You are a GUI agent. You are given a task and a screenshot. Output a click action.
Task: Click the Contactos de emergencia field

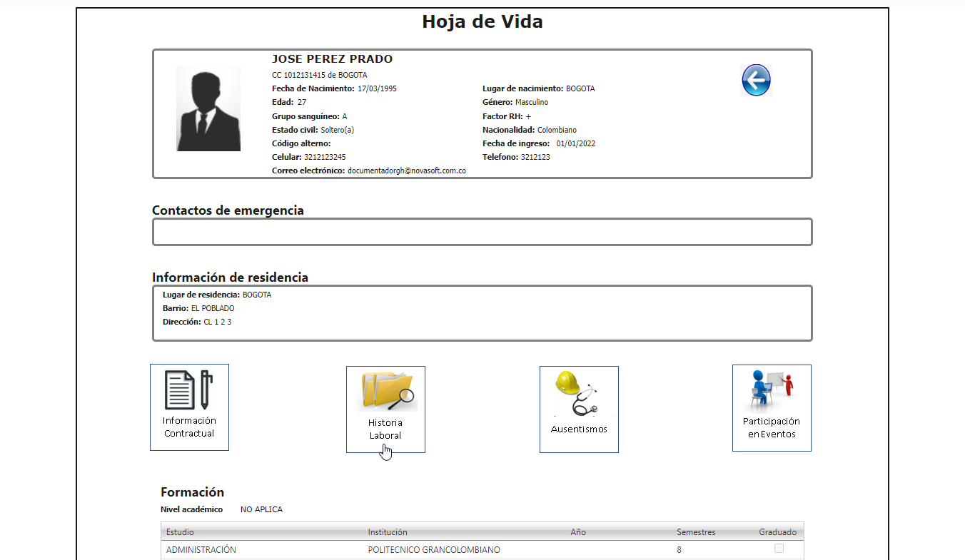pyautogui.click(x=482, y=232)
